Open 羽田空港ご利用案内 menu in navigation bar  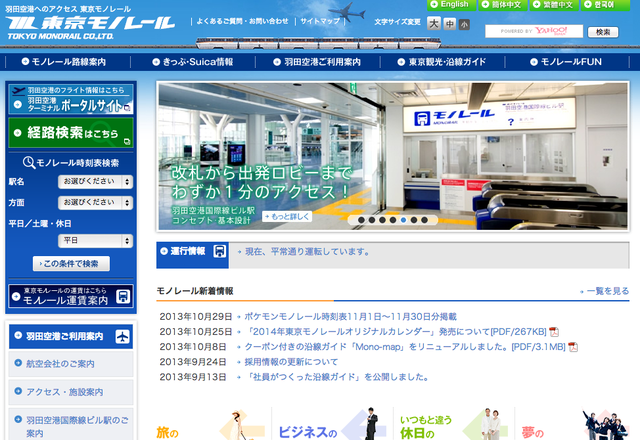[318, 62]
